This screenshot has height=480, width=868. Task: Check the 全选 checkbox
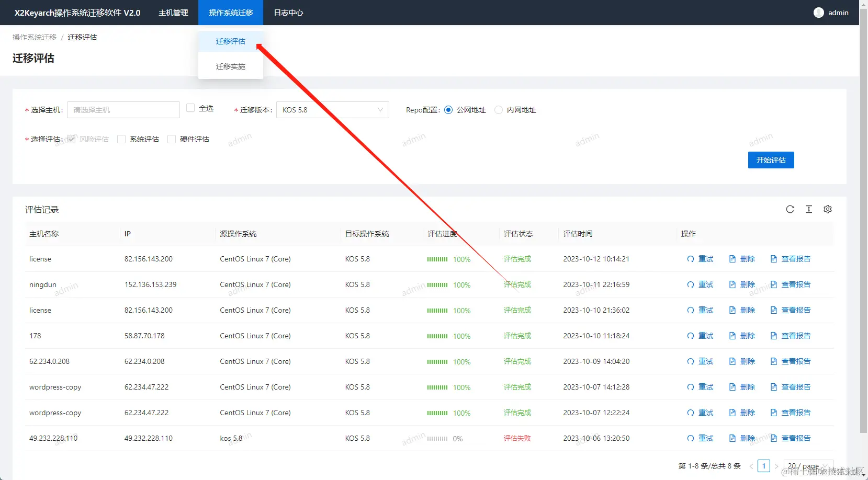190,108
